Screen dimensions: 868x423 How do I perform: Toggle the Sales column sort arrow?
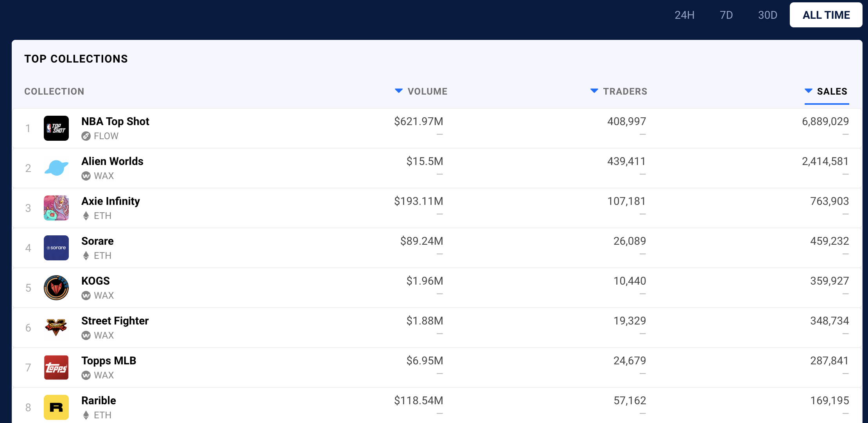(x=808, y=91)
